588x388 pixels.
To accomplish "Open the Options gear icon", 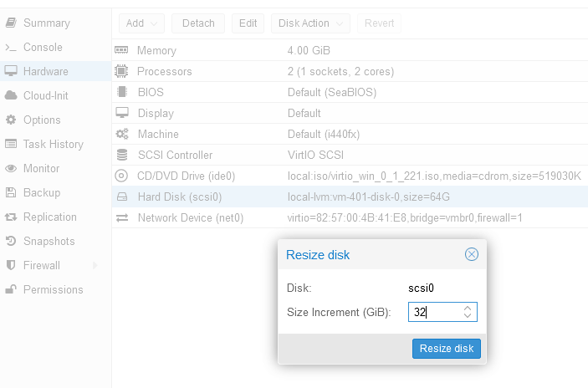I will tap(11, 120).
